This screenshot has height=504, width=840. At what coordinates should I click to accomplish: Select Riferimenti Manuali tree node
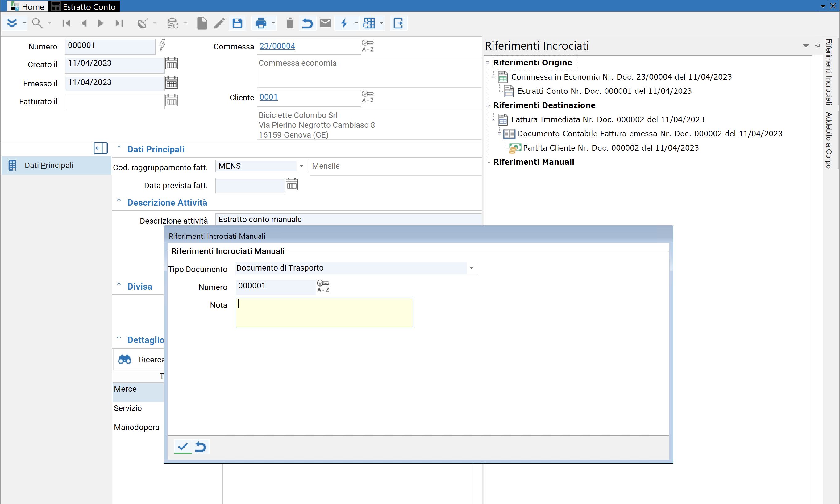pos(534,162)
